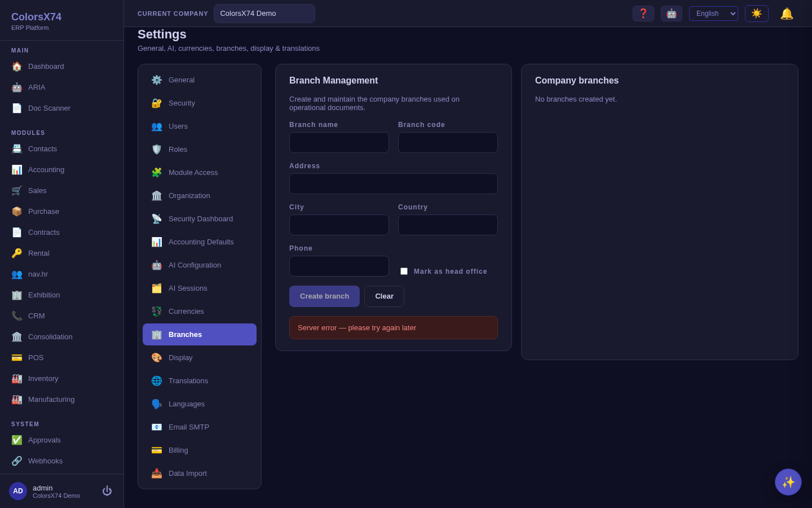This screenshot has height=508, width=812.
Task: Click the Display palette icon
Action: click(157, 358)
